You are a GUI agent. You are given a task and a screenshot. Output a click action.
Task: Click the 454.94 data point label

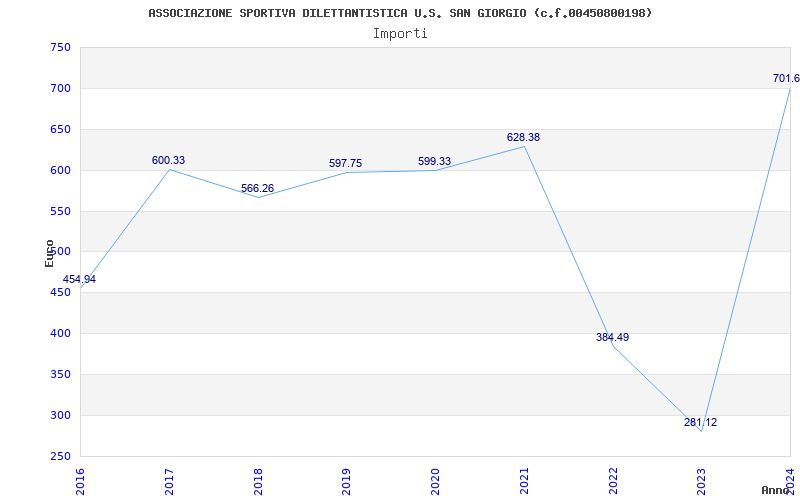click(x=79, y=280)
